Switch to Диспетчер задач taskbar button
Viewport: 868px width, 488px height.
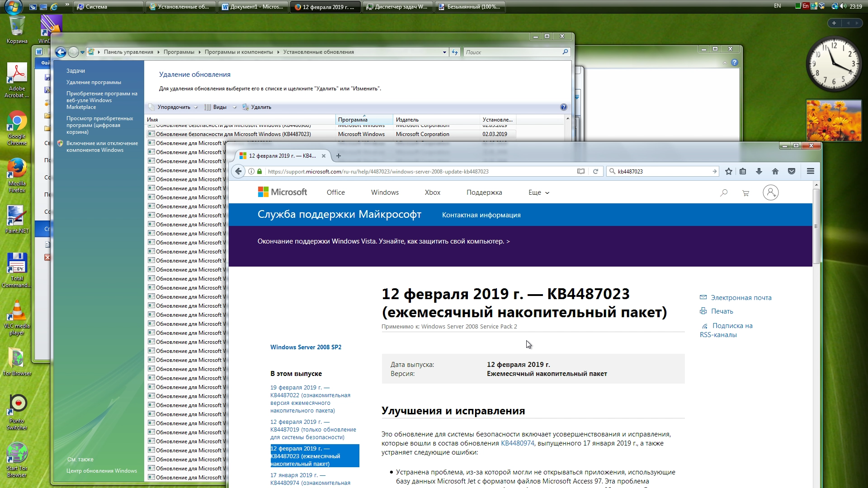pyautogui.click(x=397, y=7)
